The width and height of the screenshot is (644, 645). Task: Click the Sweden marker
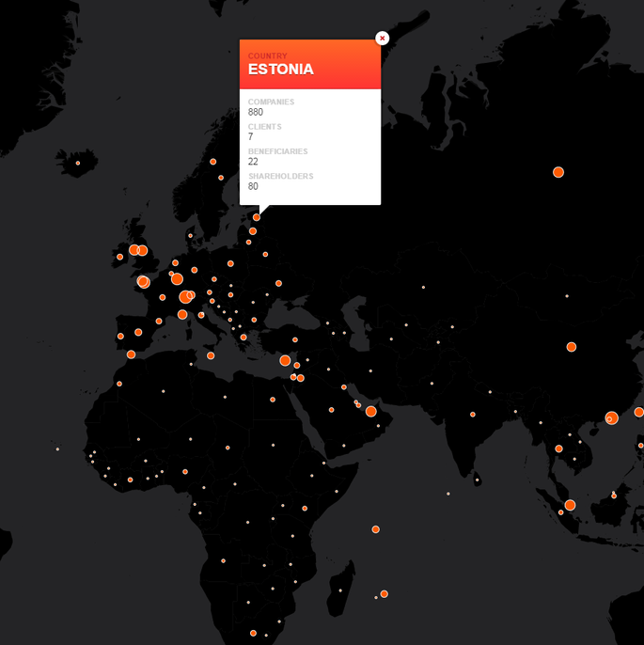(221, 178)
